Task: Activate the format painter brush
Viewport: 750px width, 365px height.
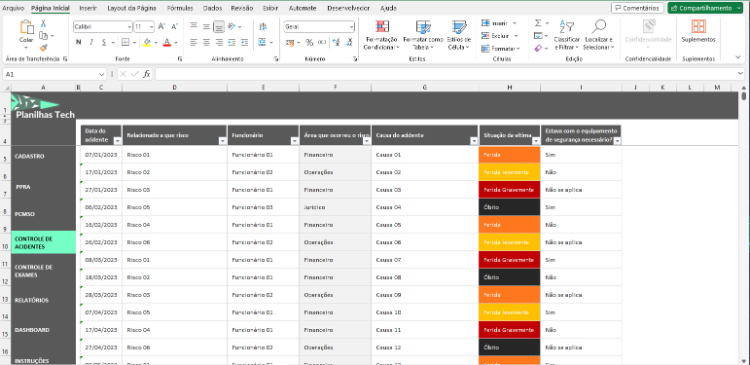Action: click(44, 47)
